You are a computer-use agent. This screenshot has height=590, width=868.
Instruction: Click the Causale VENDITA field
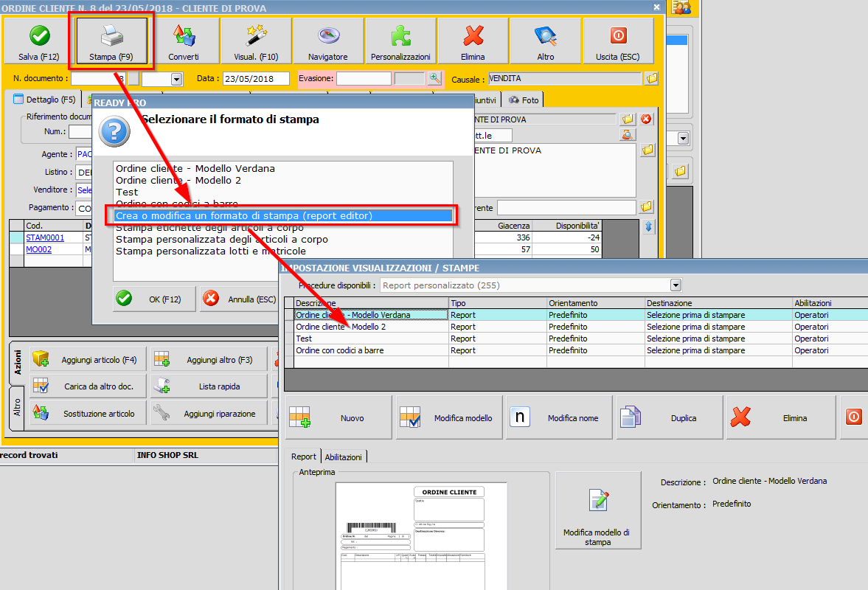564,79
